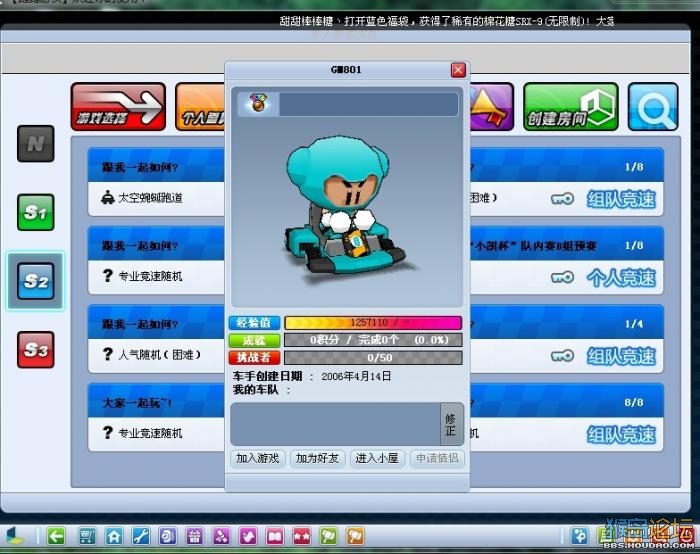Click the profile message text box
Viewport: 700px width, 554px height.
click(336, 424)
